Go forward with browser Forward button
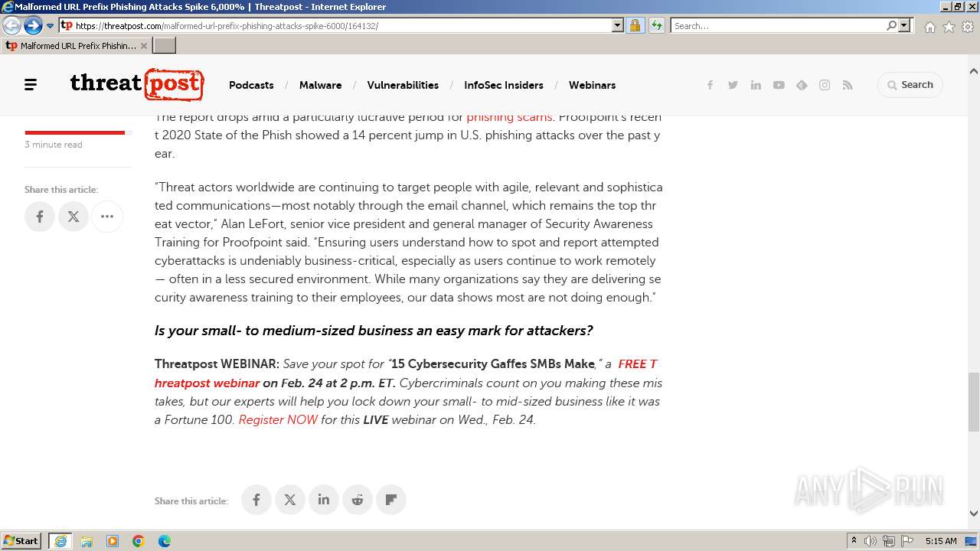 click(x=33, y=25)
